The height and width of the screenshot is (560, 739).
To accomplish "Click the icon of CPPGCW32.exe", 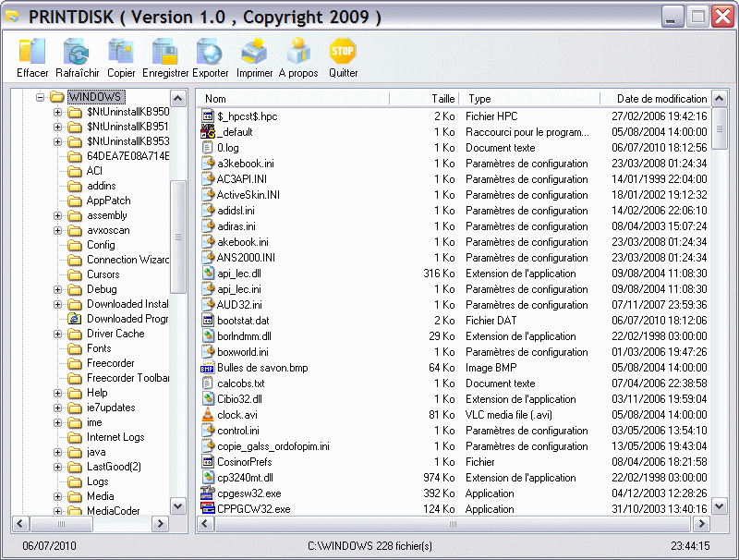I will pyautogui.click(x=208, y=508).
